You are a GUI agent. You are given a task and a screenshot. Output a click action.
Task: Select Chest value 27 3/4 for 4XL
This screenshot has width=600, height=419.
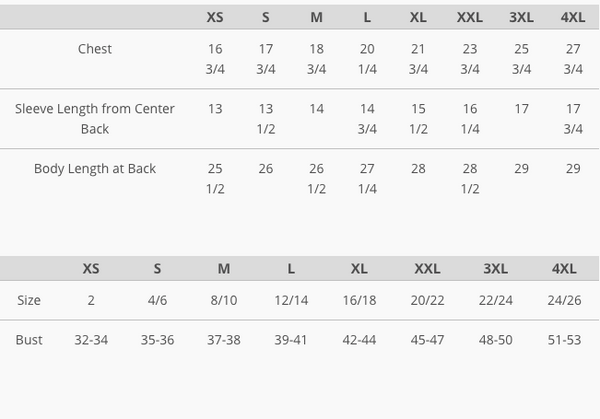click(573, 59)
